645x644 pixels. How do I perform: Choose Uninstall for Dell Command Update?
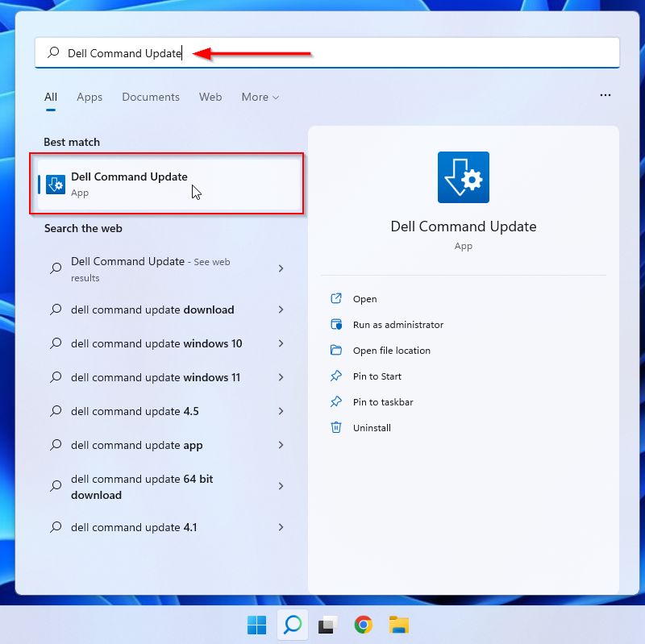(372, 428)
